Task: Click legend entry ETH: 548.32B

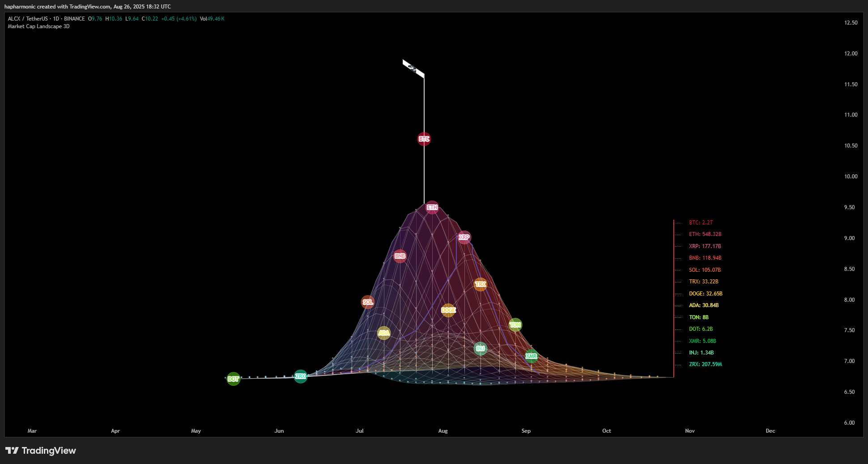Action: (705, 234)
